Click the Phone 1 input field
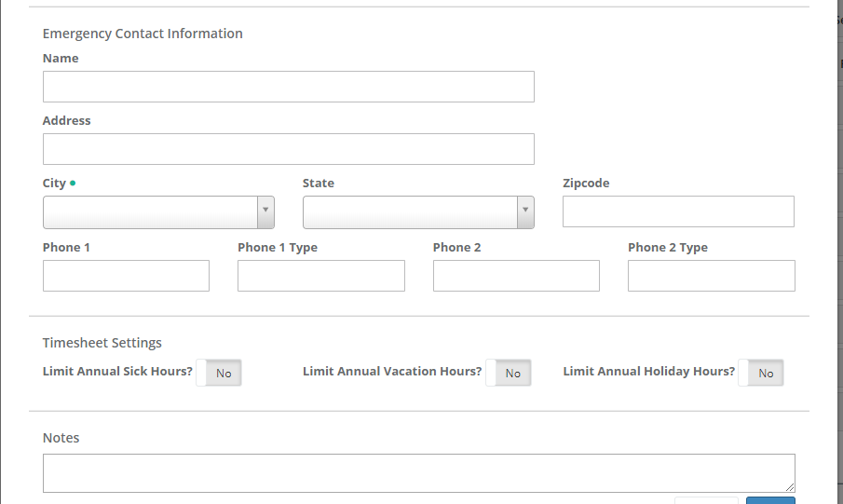The width and height of the screenshot is (843, 504). pyautogui.click(x=126, y=276)
